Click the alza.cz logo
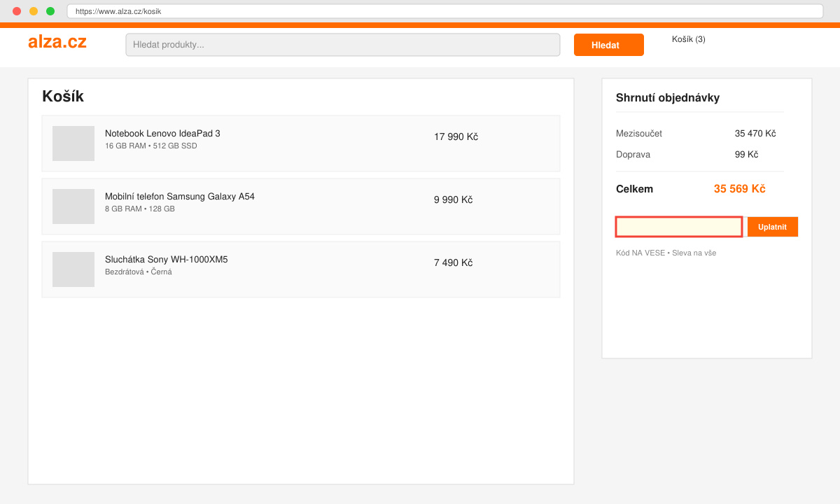 (x=57, y=42)
